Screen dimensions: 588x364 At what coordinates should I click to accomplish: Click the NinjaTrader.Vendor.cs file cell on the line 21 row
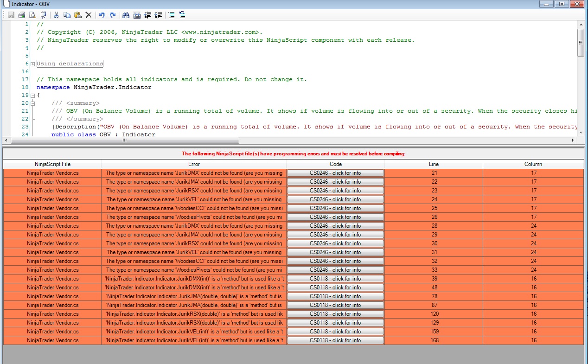click(52, 173)
